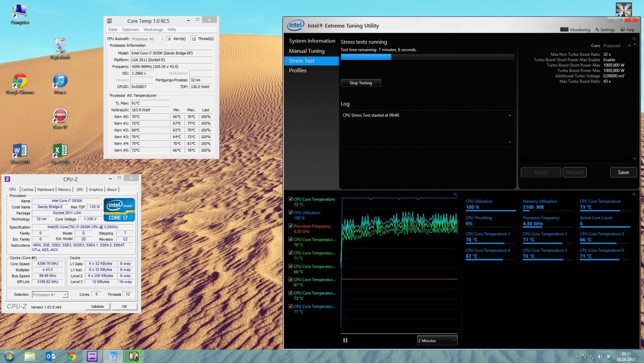The image size is (644, 363).
Task: Select the Google Chrome desktop shortcut
Action: tap(20, 84)
